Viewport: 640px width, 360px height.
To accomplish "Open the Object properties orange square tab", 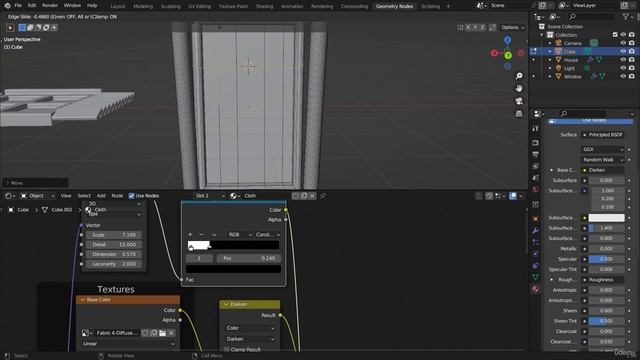I will point(536,219).
